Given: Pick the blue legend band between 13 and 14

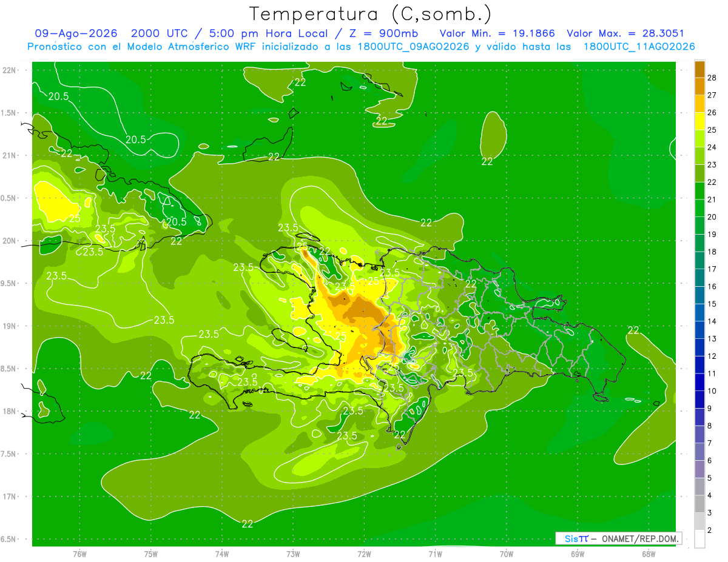Looking at the screenshot, I should pos(699,330).
